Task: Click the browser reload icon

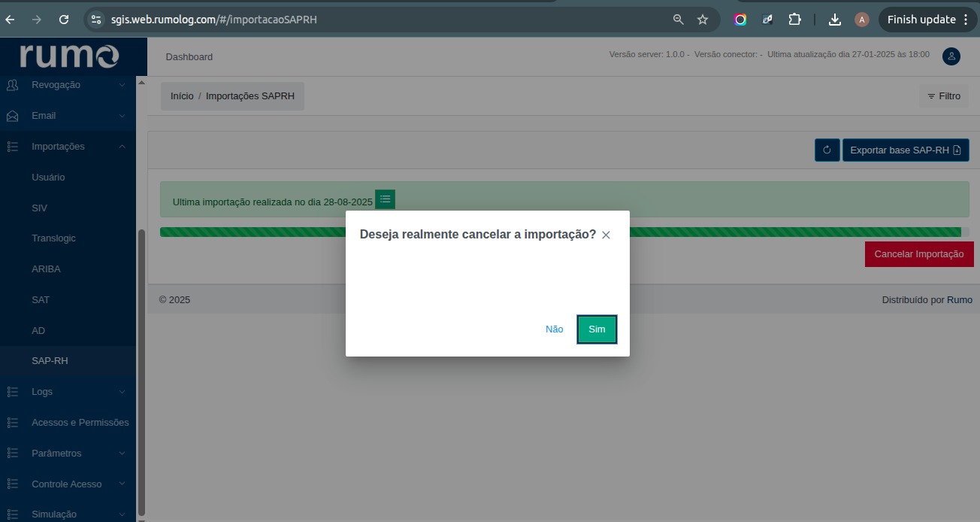Action: (64, 20)
